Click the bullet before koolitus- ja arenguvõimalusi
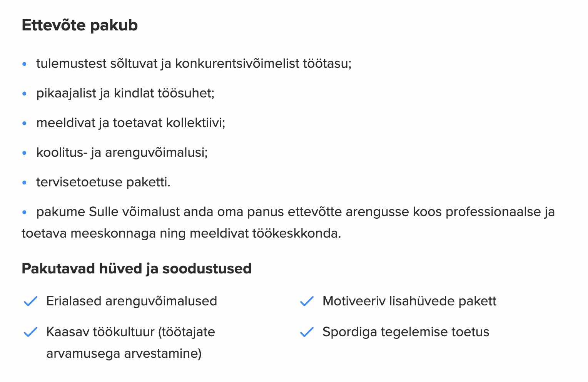 pos(25,153)
